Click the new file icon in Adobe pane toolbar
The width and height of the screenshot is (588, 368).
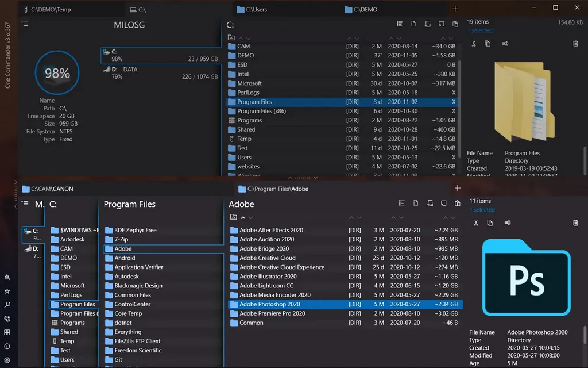pos(416,203)
